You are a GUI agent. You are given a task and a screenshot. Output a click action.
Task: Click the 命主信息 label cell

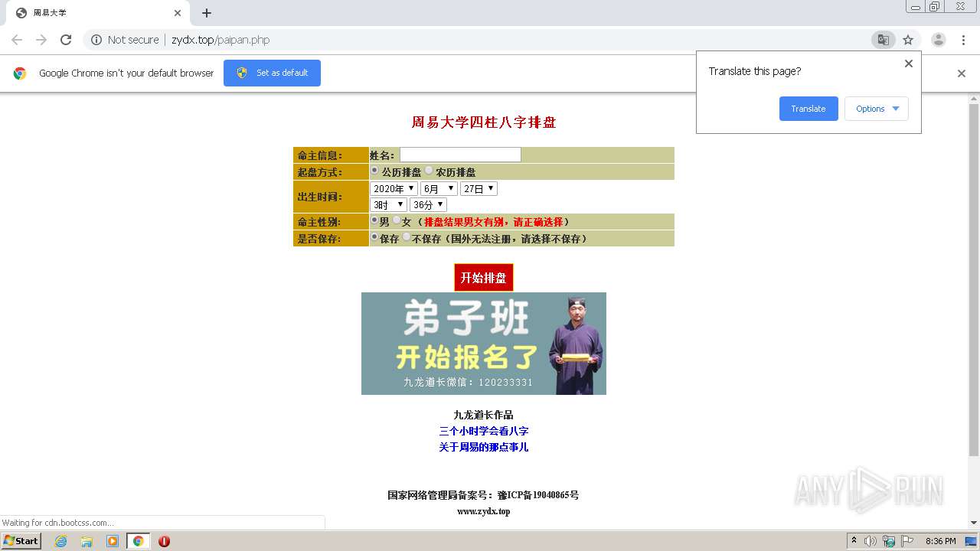coord(331,155)
